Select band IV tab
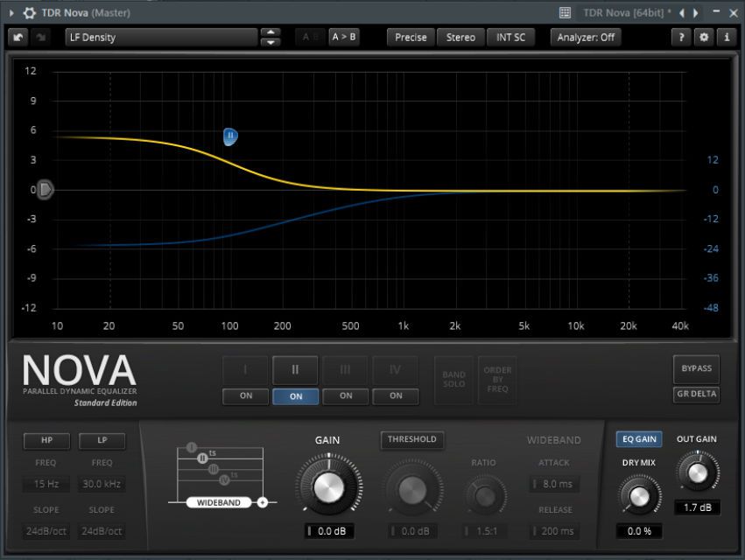The width and height of the screenshot is (745, 560). coord(396,370)
